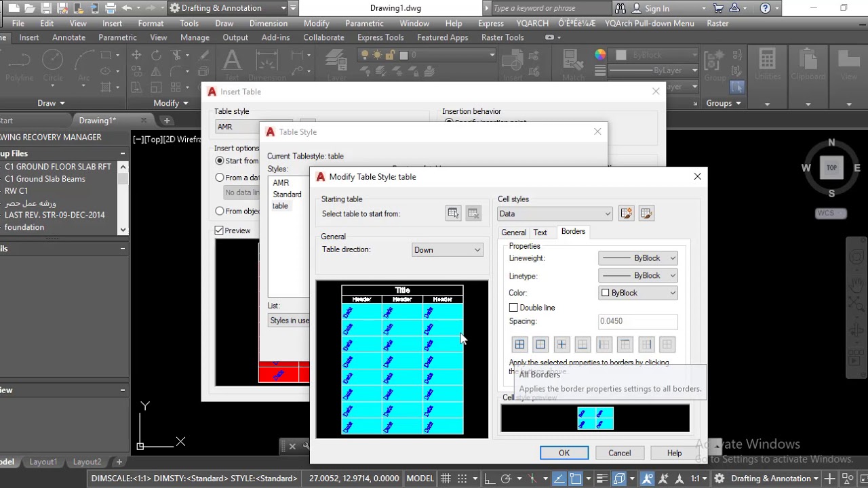Viewport: 868px width, 488px height.
Task: Open the annotation scale 1:1 dropdown
Action: point(698,479)
